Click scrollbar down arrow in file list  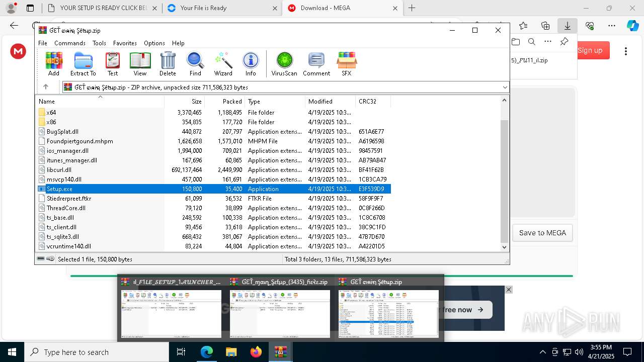click(505, 247)
